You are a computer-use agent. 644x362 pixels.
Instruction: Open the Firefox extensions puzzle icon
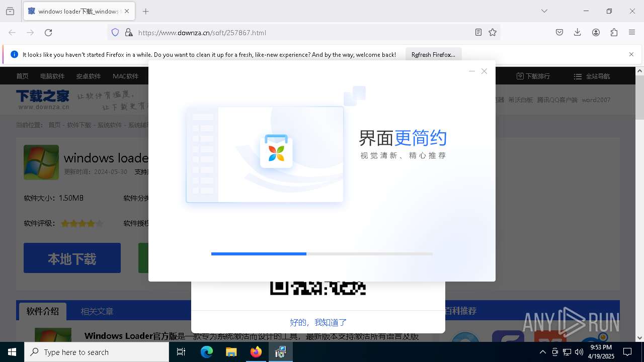[x=614, y=32]
